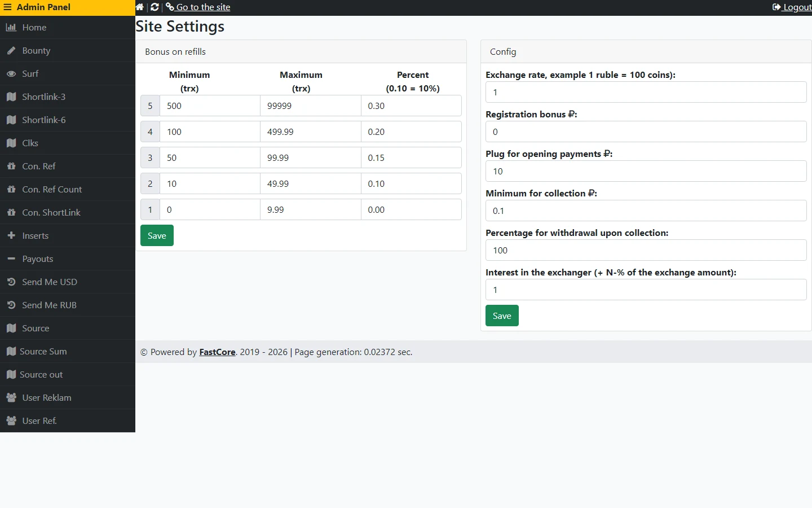The height and width of the screenshot is (508, 812).
Task: Click the row 5 Maximum field with 99999
Action: (x=310, y=106)
